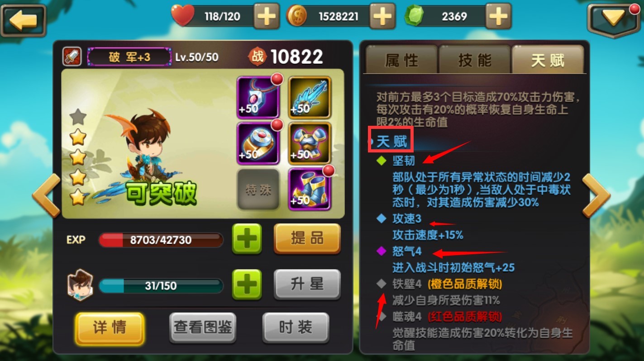Viewport: 644px width, 361px height.
Task: Switch to the 技能 tab
Action: click(x=475, y=60)
